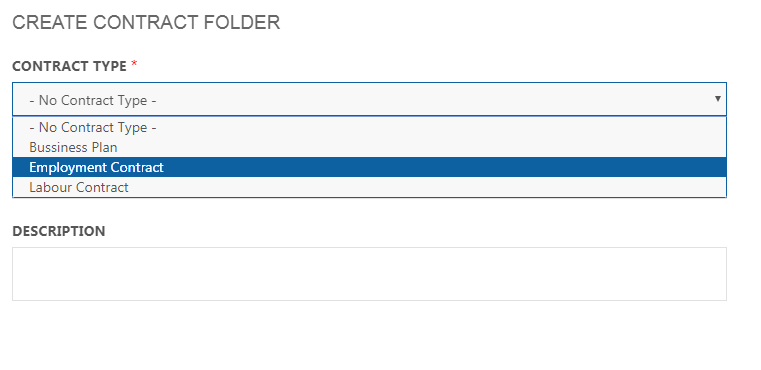Click inside the Description text area
The height and width of the screenshot is (370, 761).
(369, 274)
